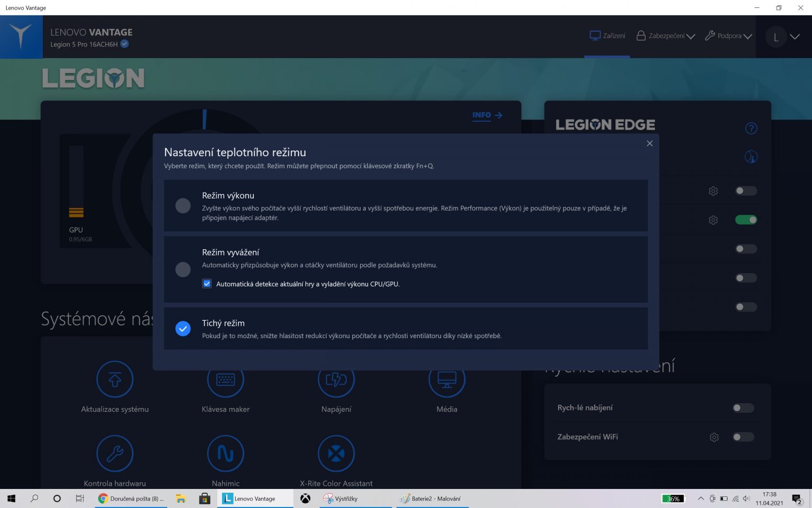Select the Režim výkonu radio button
Image resolution: width=812 pixels, height=508 pixels.
pyautogui.click(x=183, y=206)
